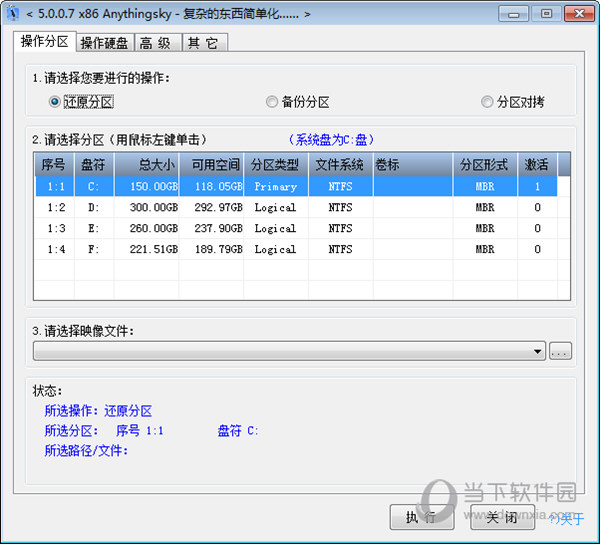
Task: Click the 189.79GB free space cell
Action: pos(211,249)
